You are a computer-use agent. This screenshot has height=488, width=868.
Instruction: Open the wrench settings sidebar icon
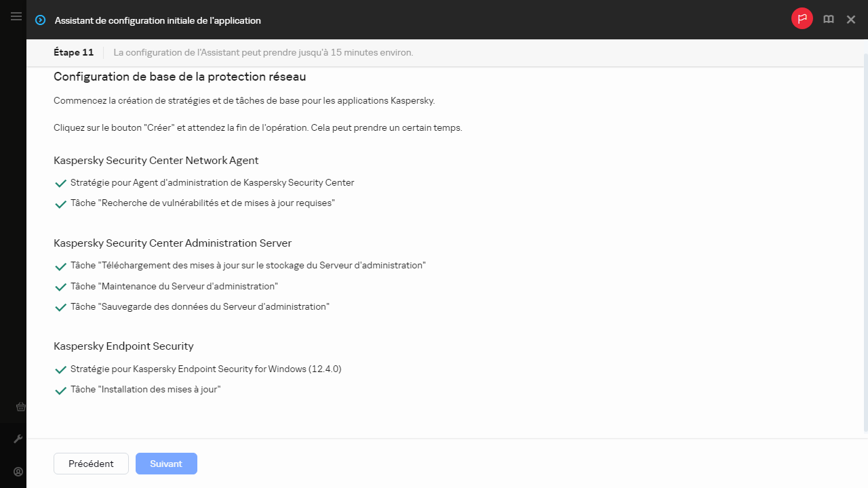(x=18, y=439)
